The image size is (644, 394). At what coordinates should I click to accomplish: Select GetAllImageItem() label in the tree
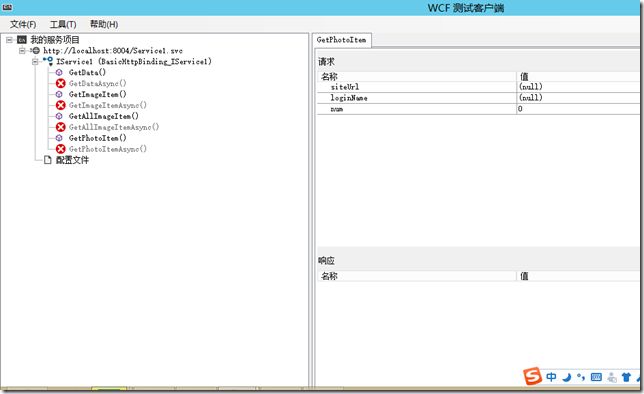[x=104, y=116]
